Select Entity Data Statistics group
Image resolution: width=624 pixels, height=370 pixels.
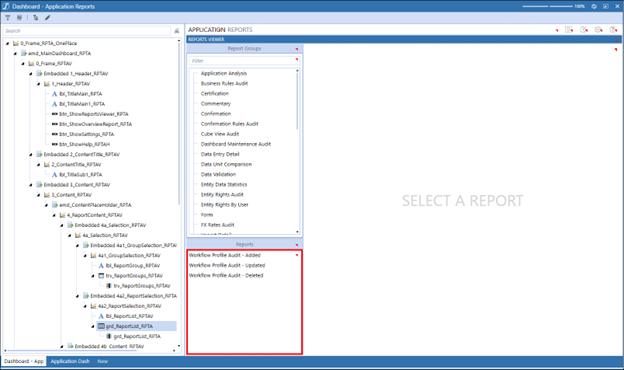(224, 185)
